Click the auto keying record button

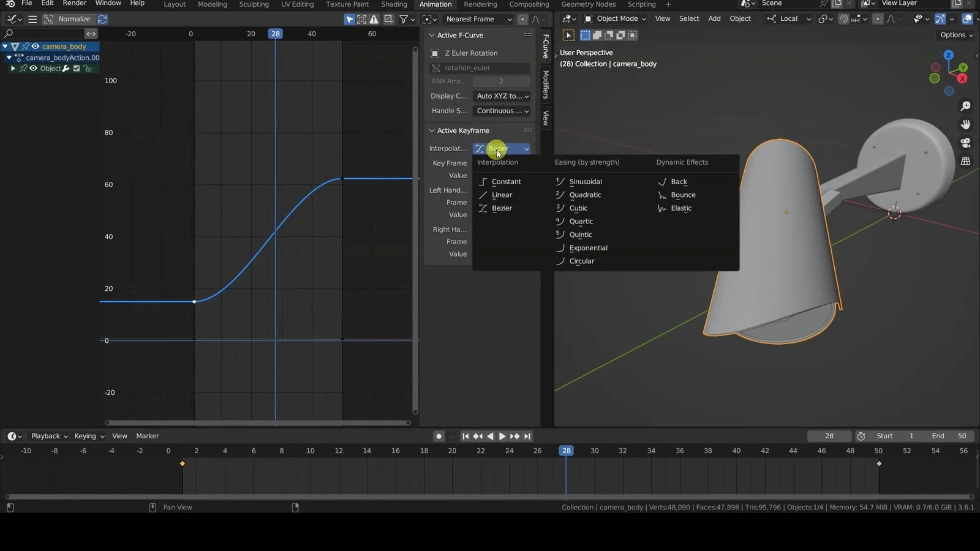439,437
